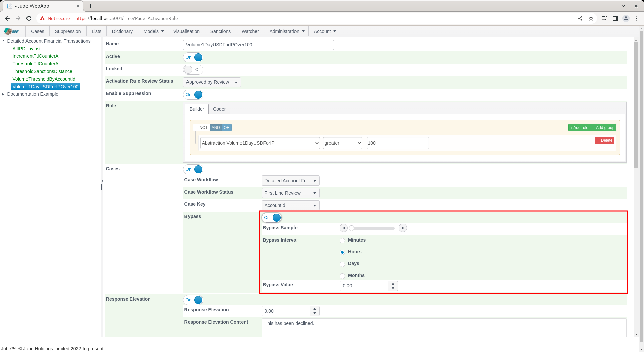
Task: Toggle the Response Elevation switch
Action: [194, 300]
